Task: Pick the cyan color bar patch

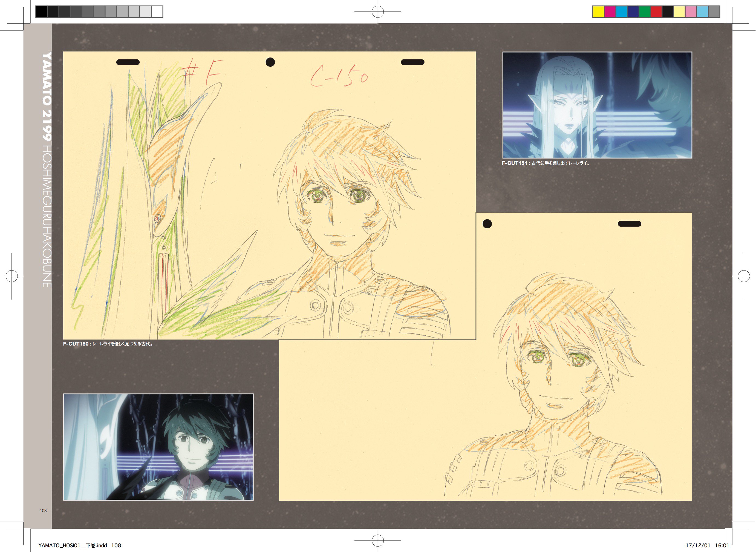Action: click(621, 12)
